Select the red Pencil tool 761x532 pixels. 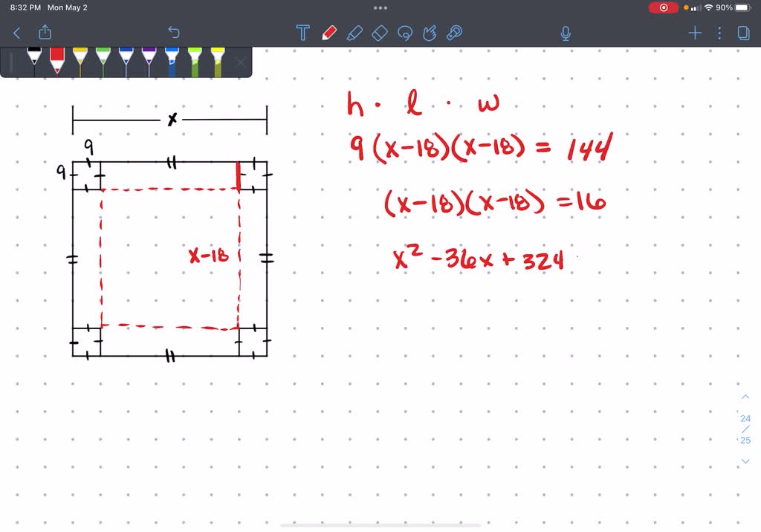(x=328, y=33)
